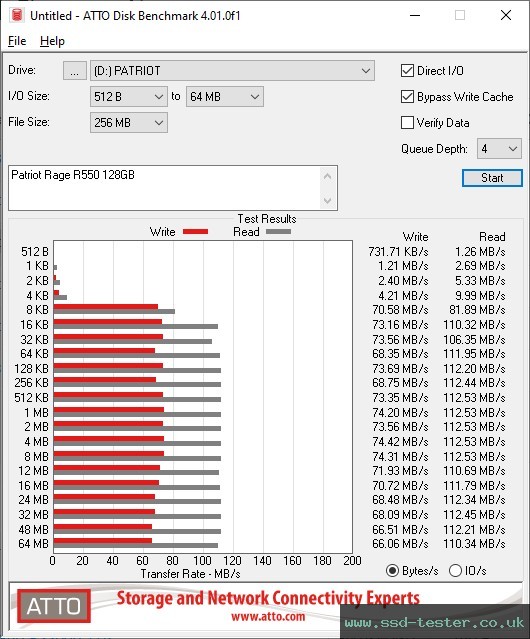Click the 1.26 MB/s read value
This screenshot has height=639, width=530.
[480, 252]
